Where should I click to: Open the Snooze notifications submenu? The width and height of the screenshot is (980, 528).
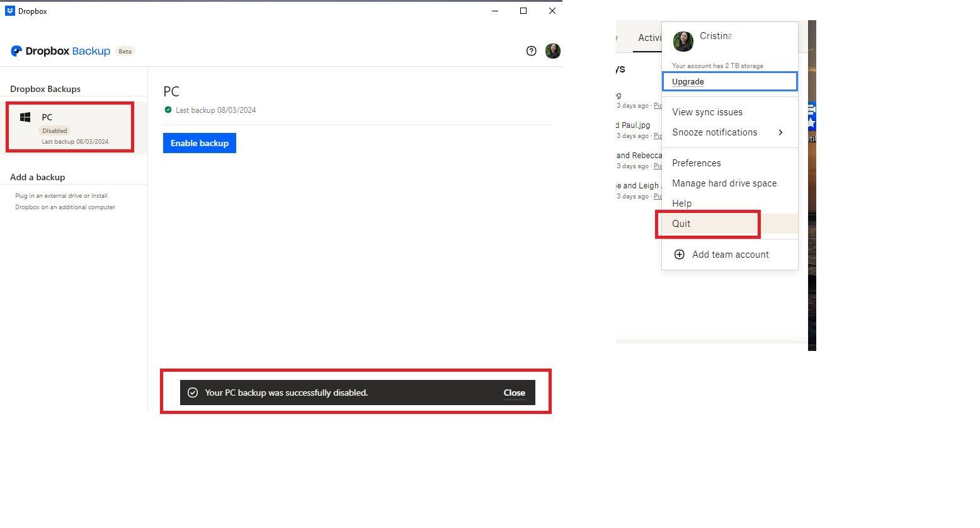point(730,132)
